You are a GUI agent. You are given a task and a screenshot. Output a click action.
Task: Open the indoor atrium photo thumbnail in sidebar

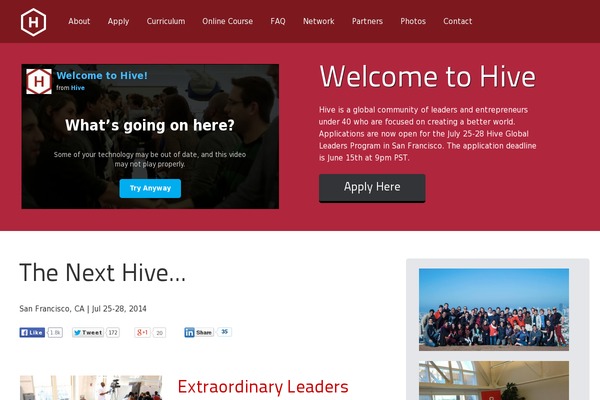(494, 380)
